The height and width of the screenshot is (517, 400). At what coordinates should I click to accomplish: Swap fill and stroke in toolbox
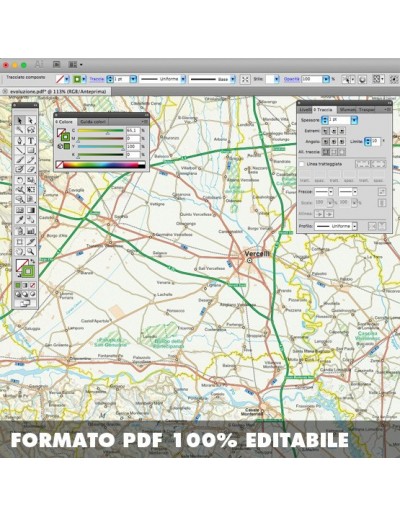[x=33, y=261]
